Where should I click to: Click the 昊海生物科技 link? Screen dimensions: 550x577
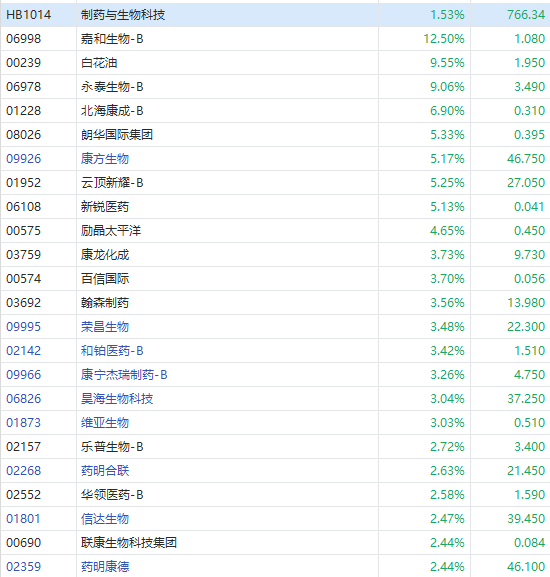(x=117, y=399)
